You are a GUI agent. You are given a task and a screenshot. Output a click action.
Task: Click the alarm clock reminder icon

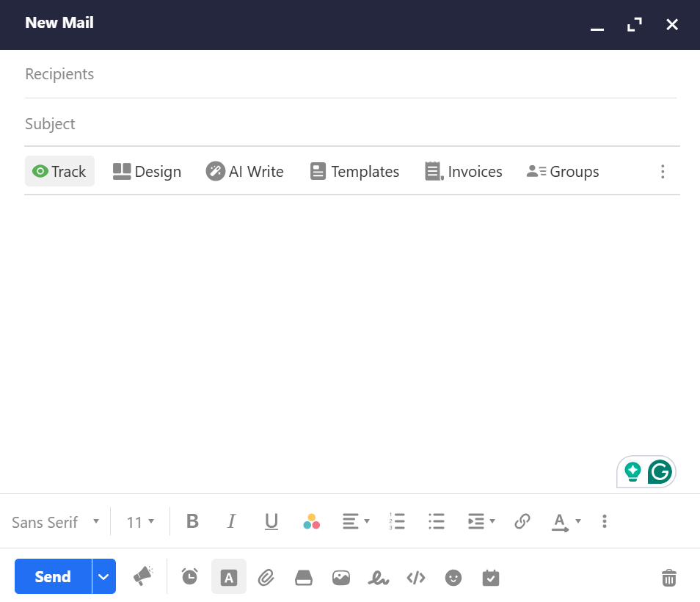pyautogui.click(x=190, y=576)
